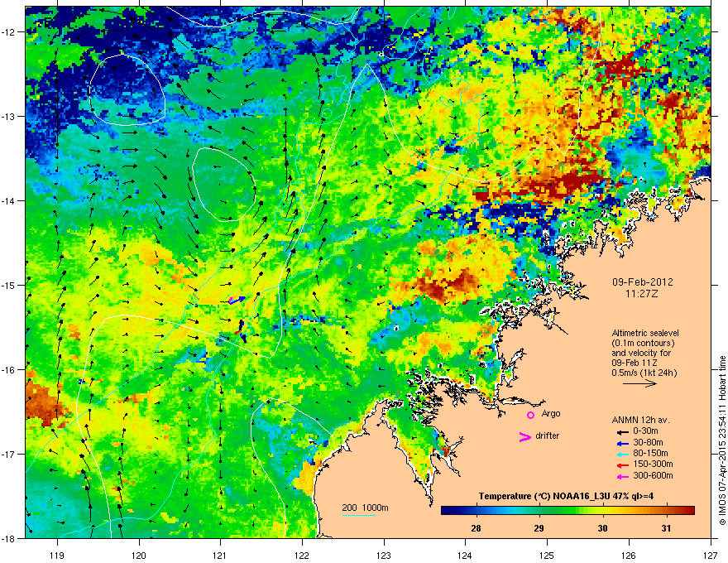
Task: Click the color bar tick label 29
Action: click(x=539, y=528)
